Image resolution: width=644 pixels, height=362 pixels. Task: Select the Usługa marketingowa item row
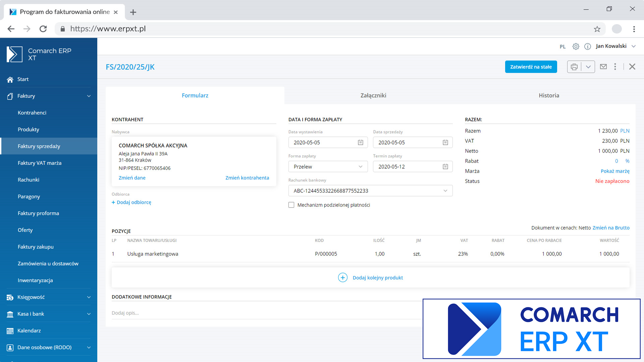[x=370, y=254]
